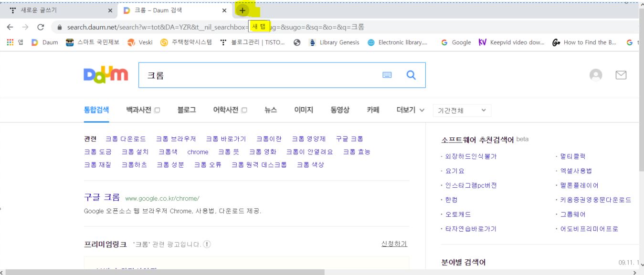Open the Google bookmark

tap(456, 42)
